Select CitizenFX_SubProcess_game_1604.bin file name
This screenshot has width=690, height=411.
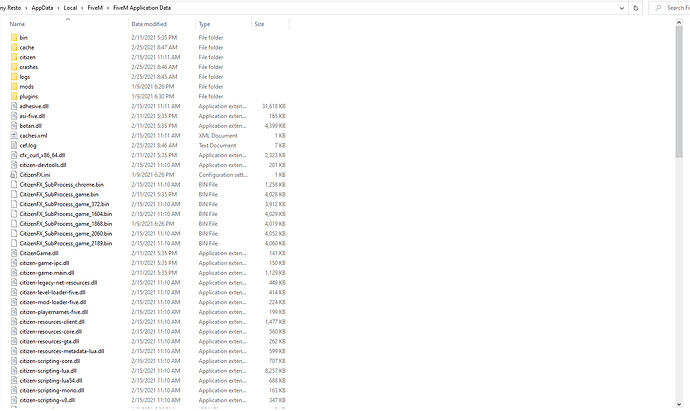66,214
